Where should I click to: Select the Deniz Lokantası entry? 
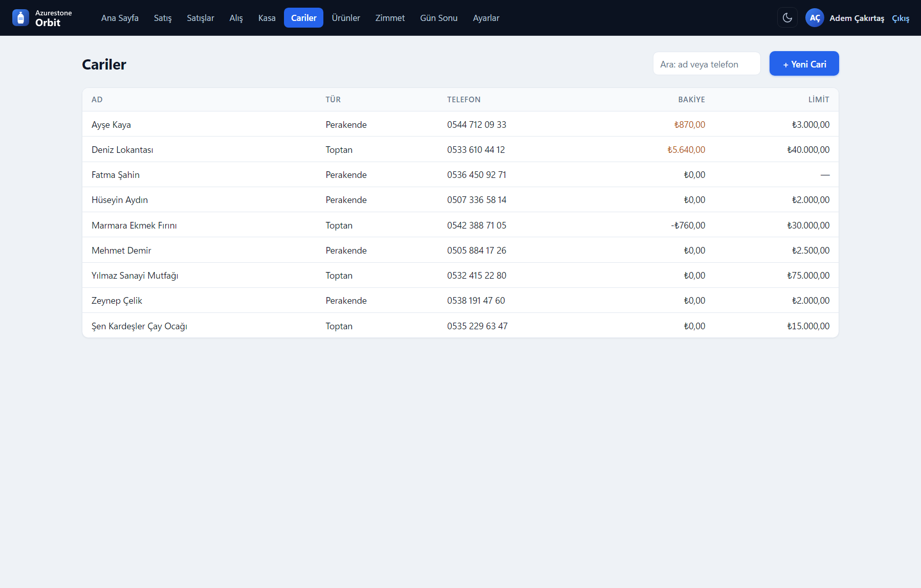461,149
